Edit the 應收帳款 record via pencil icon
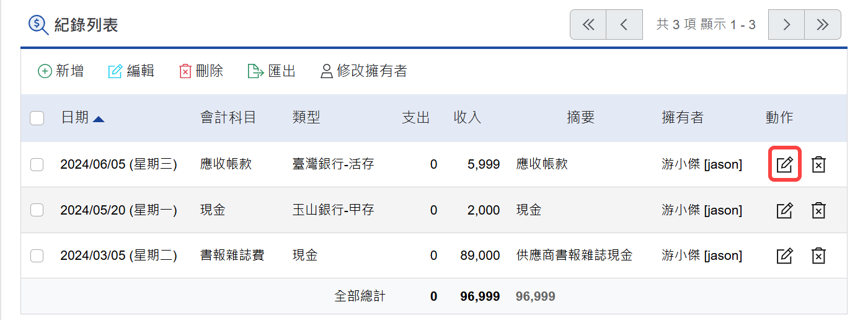The image size is (868, 320). [785, 164]
